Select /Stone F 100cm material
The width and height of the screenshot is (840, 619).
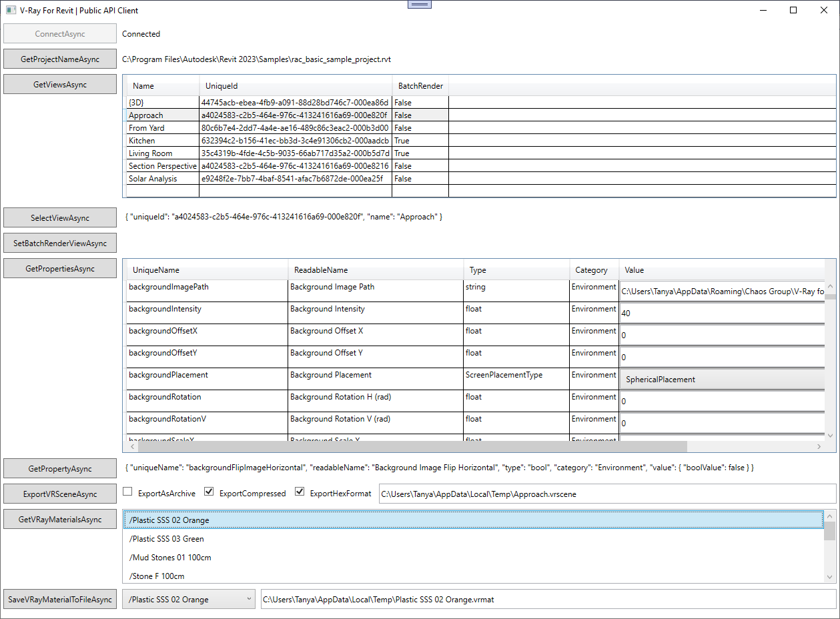tap(474, 576)
